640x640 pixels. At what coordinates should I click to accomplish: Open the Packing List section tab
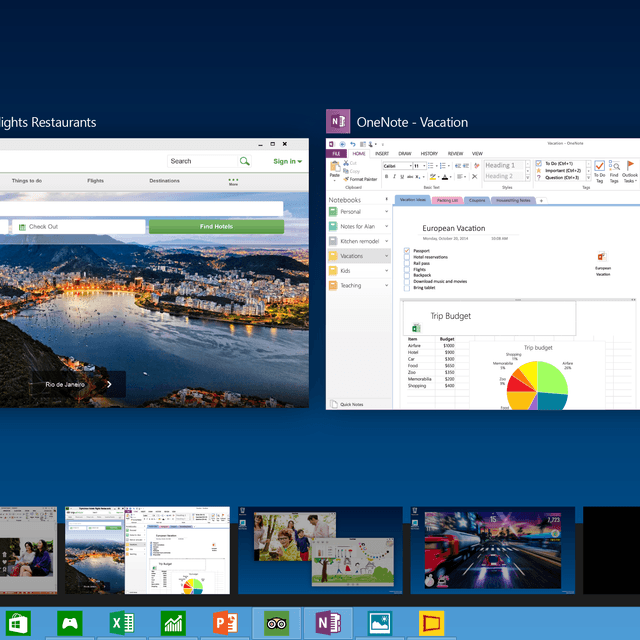coord(447,200)
